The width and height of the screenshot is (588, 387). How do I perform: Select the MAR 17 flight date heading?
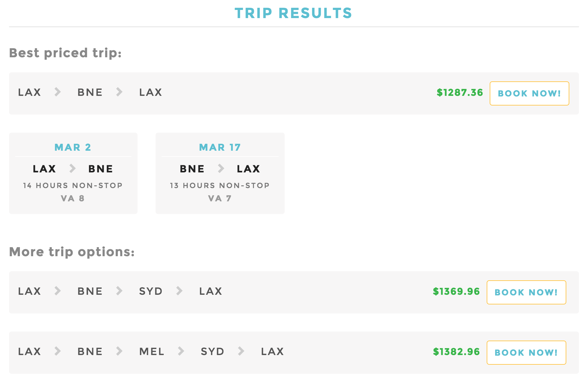pos(220,147)
